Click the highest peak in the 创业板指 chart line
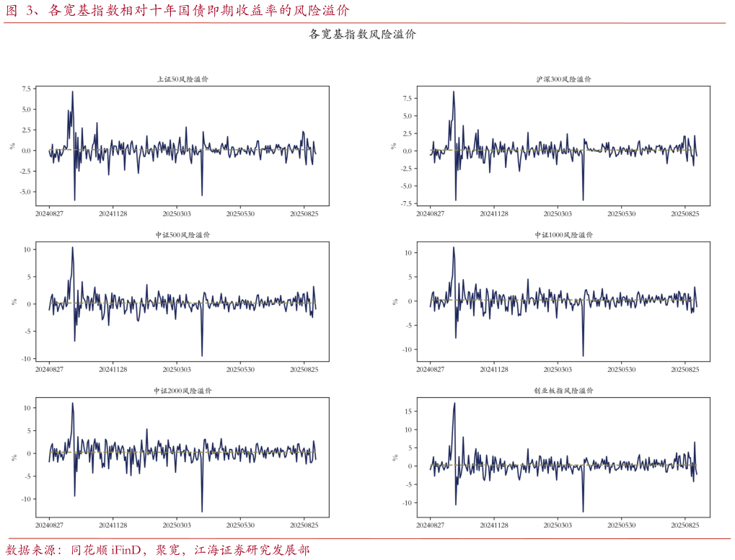735x560 pixels. pyautogui.click(x=454, y=404)
